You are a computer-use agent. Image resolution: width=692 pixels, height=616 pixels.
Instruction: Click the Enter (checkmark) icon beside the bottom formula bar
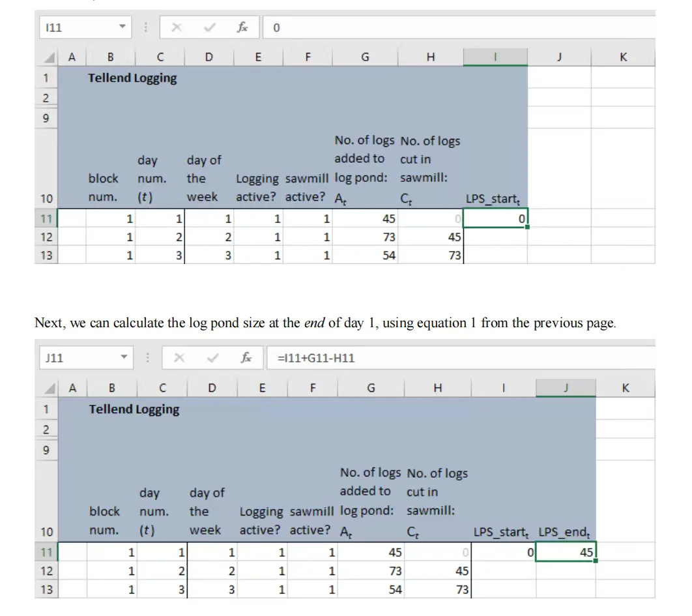click(x=212, y=357)
